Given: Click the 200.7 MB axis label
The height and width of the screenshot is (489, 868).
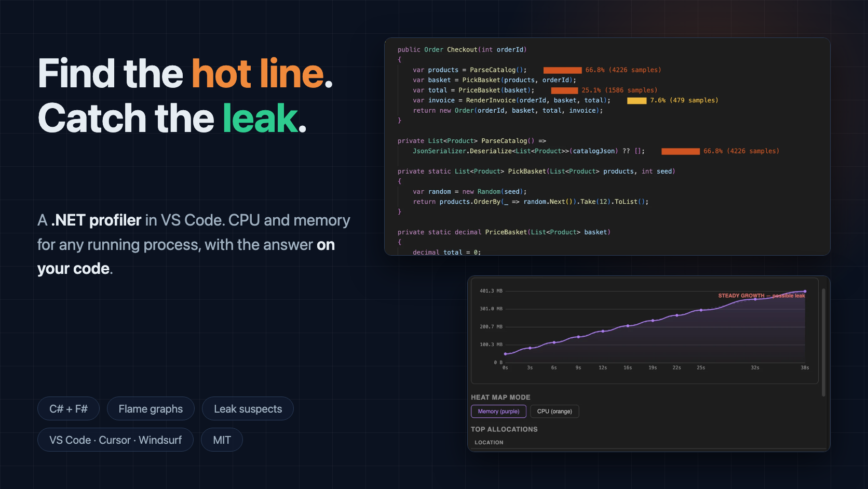Looking at the screenshot, I should (491, 327).
